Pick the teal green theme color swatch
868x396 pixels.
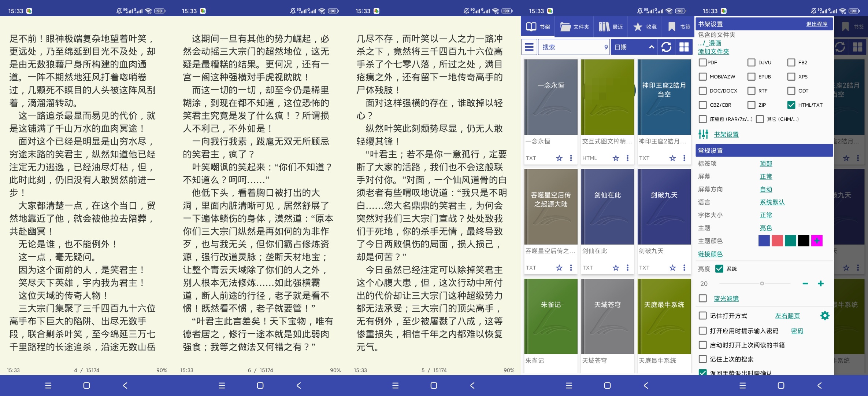(790, 241)
